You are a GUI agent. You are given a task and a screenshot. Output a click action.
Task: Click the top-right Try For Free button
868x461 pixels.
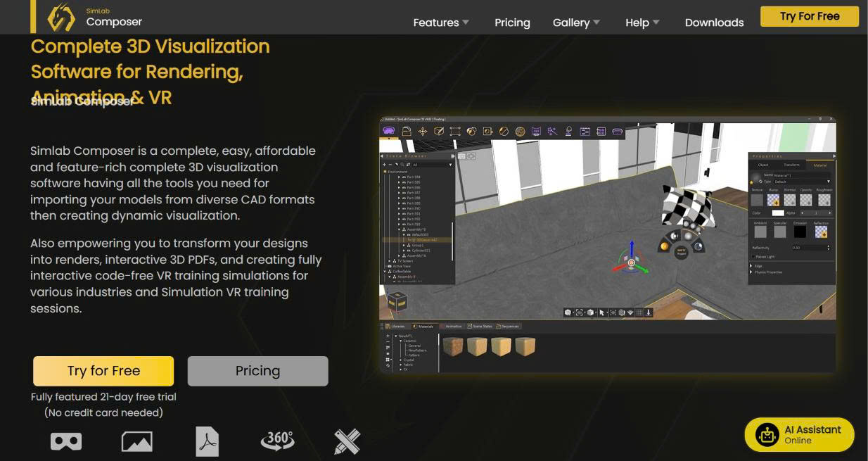(810, 16)
